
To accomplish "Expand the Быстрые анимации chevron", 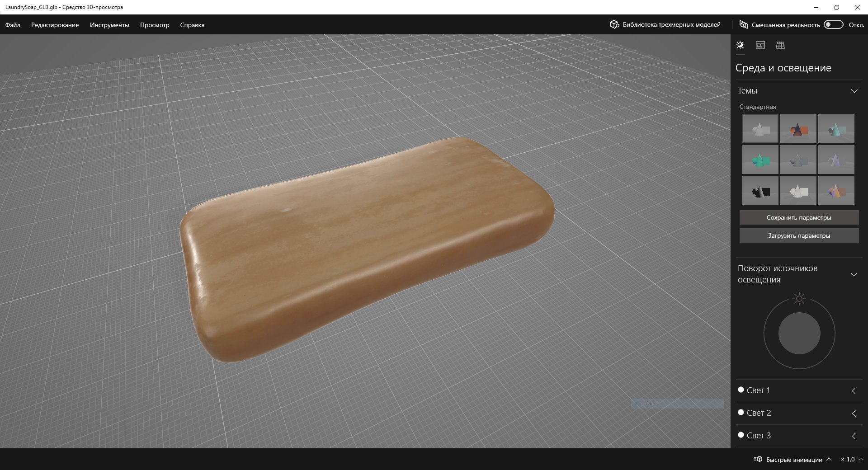I will click(x=829, y=459).
